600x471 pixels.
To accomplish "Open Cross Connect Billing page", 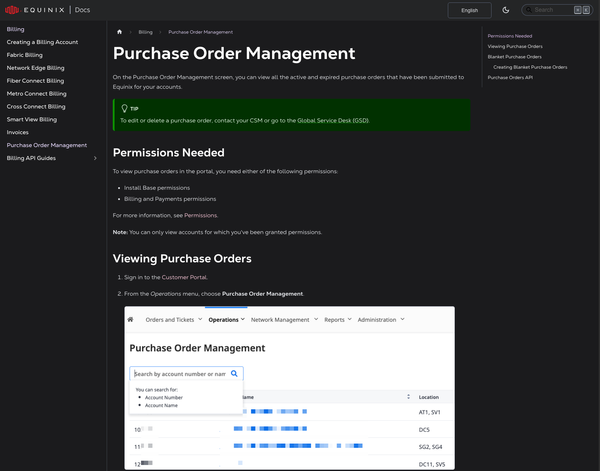I will [36, 107].
